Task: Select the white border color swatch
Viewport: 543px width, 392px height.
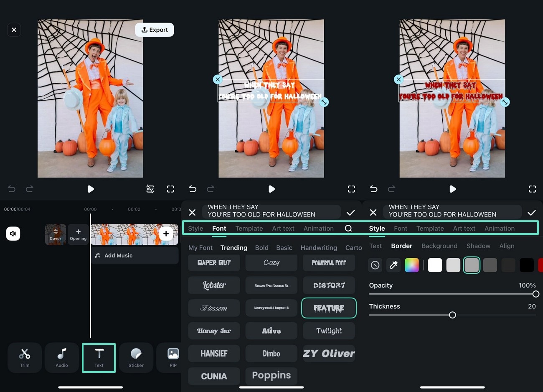Action: [435, 265]
